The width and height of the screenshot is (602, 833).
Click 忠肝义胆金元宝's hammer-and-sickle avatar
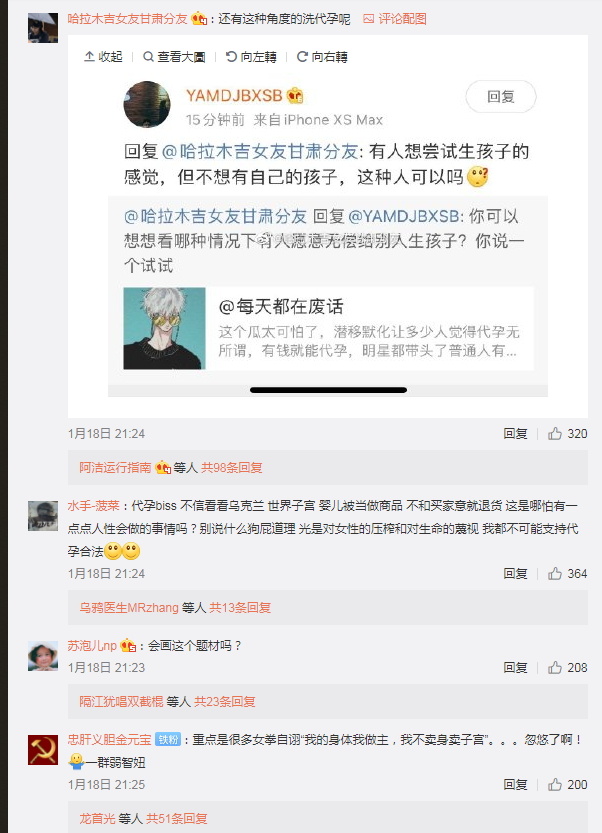pyautogui.click(x=43, y=750)
